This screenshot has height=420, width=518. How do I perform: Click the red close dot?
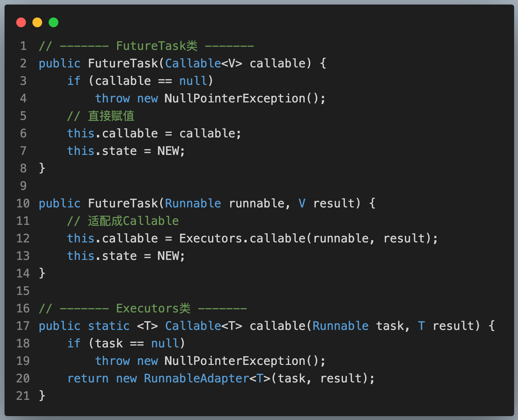(x=21, y=22)
